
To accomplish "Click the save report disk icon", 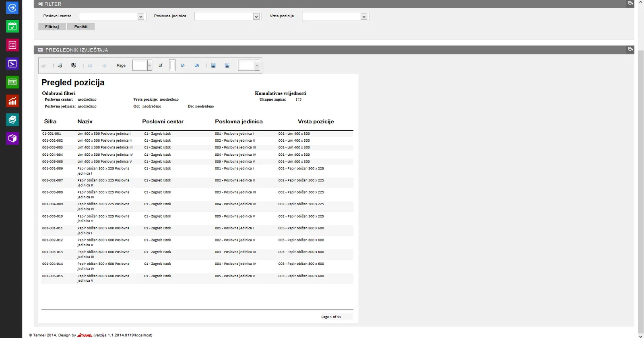I will [213, 65].
